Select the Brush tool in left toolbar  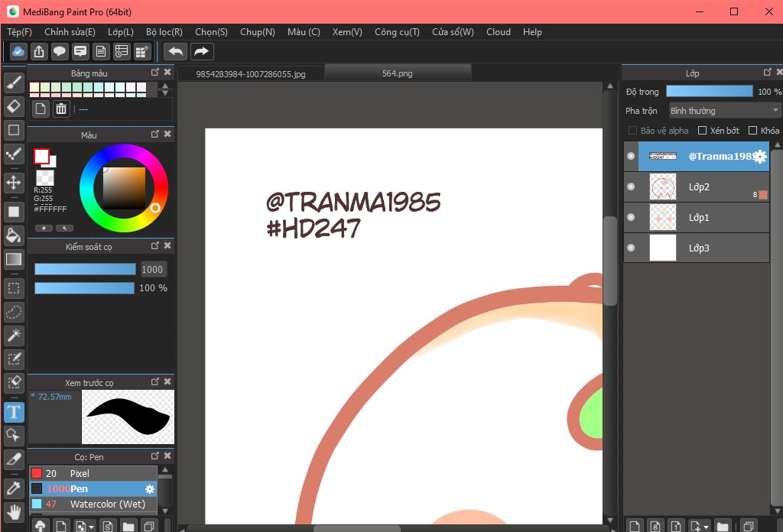[x=14, y=83]
